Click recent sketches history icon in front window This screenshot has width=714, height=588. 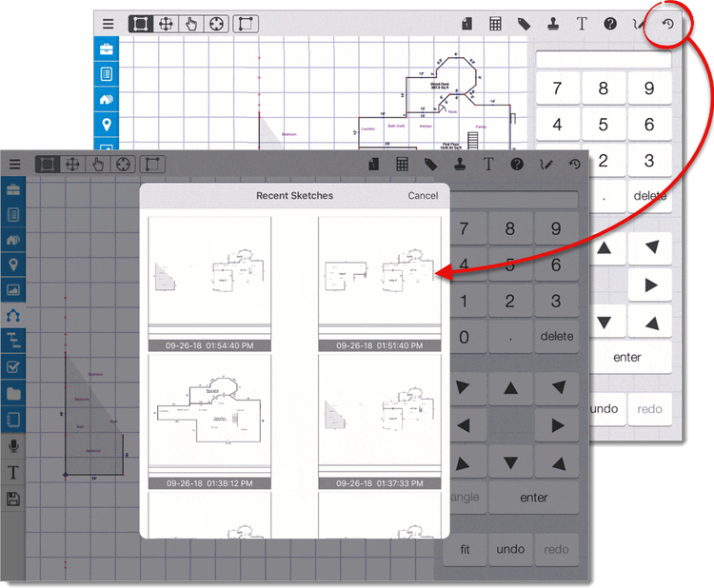pos(575,165)
